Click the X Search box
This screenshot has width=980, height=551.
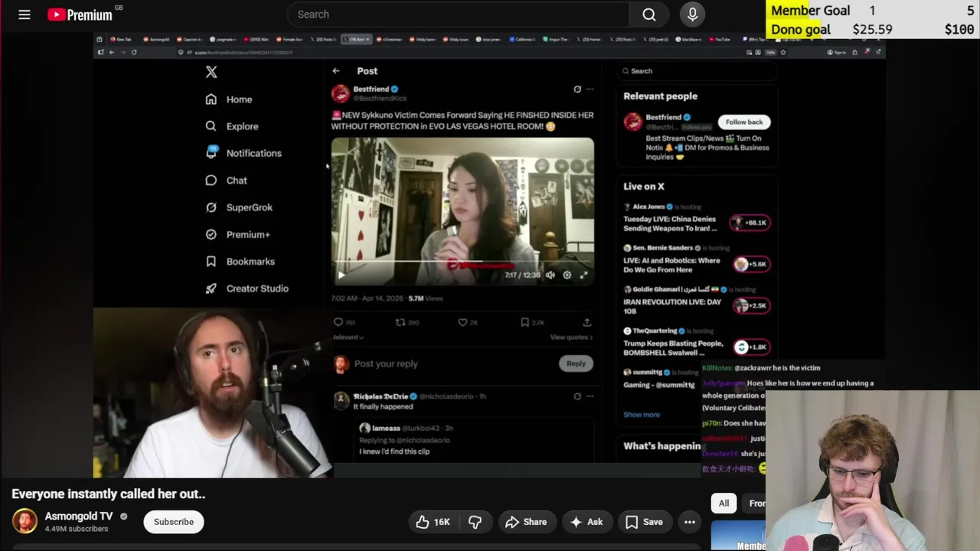pyautogui.click(x=697, y=71)
